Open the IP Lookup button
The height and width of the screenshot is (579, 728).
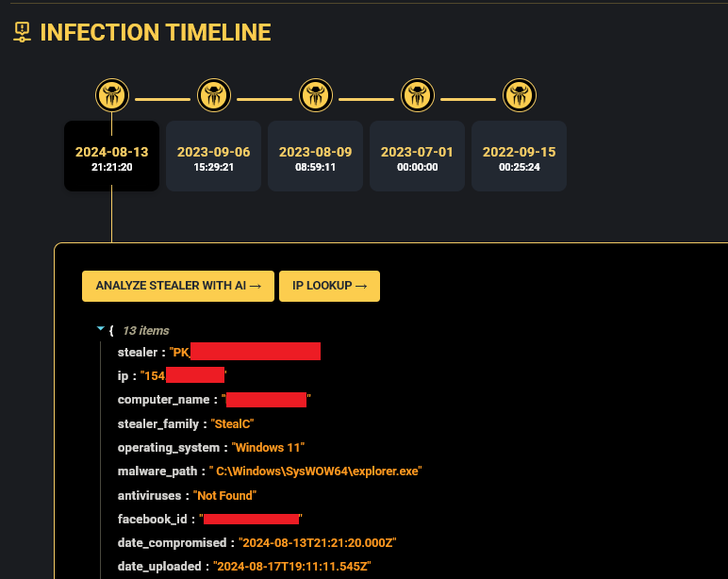[x=329, y=286]
